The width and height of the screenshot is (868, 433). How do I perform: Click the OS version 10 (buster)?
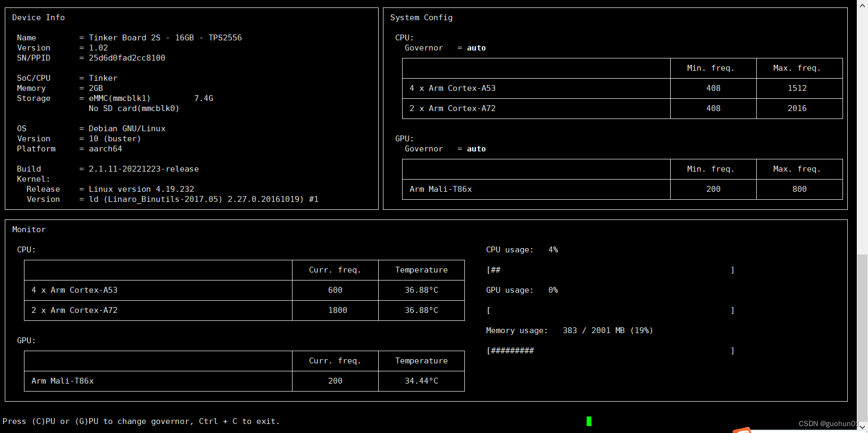click(115, 139)
